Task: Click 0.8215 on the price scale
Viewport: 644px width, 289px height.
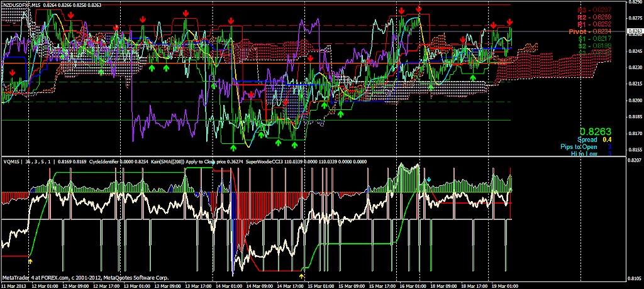Action: pos(635,84)
